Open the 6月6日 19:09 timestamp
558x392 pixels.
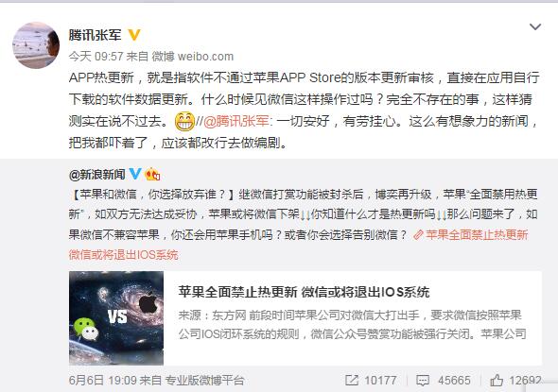(102, 381)
